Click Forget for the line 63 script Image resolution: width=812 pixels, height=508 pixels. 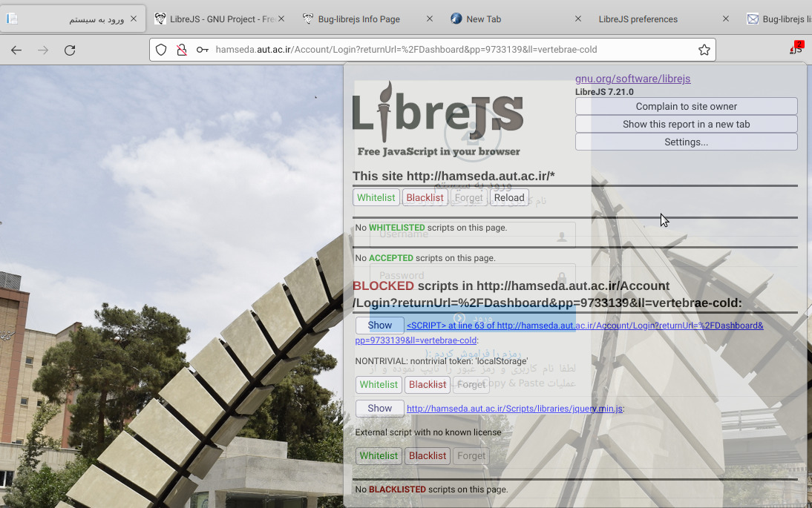point(471,384)
